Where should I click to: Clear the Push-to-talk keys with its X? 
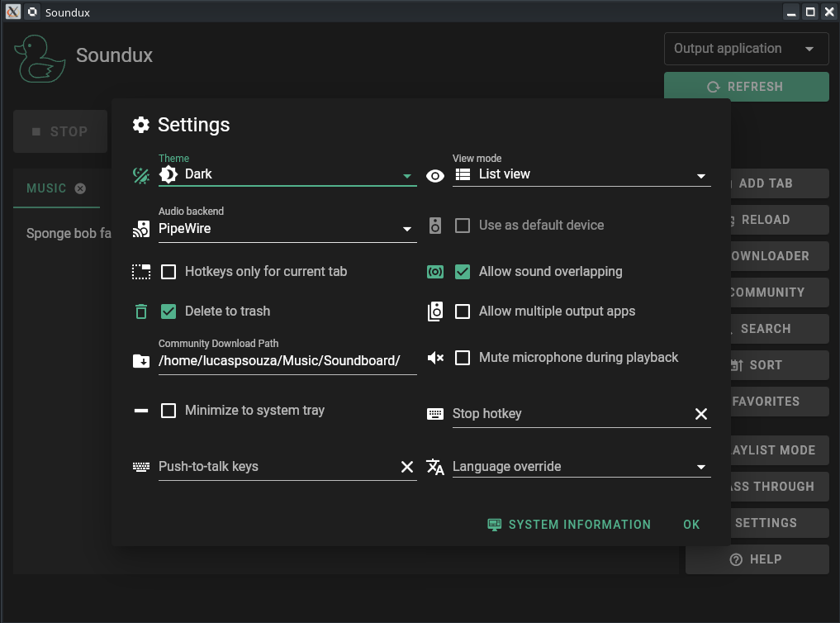click(x=406, y=467)
